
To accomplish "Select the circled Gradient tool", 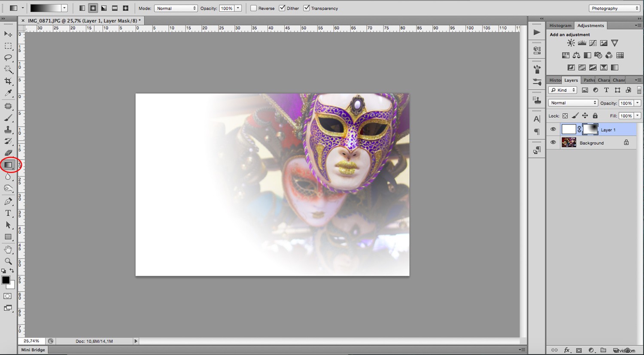I will [x=9, y=165].
